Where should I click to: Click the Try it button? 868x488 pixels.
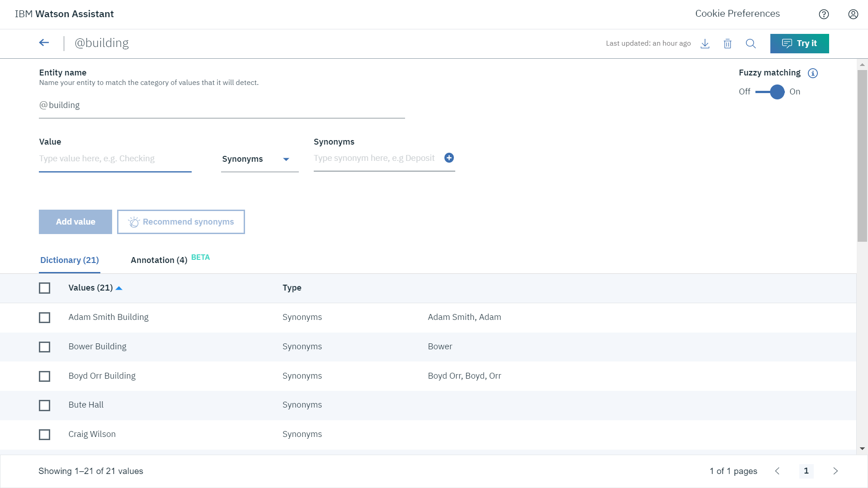(x=799, y=43)
